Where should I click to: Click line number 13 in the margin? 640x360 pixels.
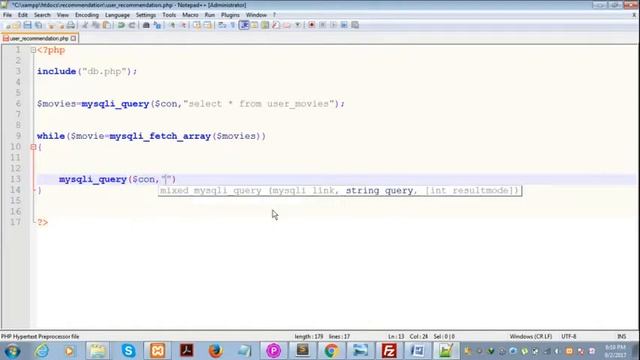pyautogui.click(x=15, y=179)
